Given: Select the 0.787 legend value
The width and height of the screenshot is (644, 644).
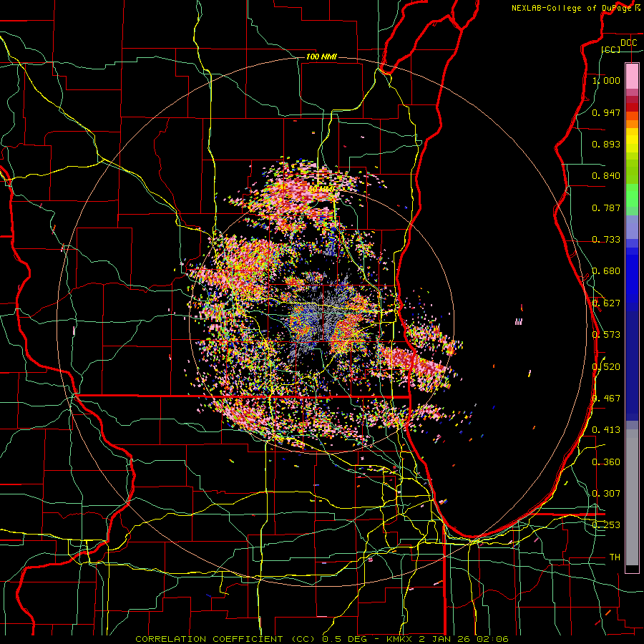Looking at the screenshot, I should (x=606, y=208).
